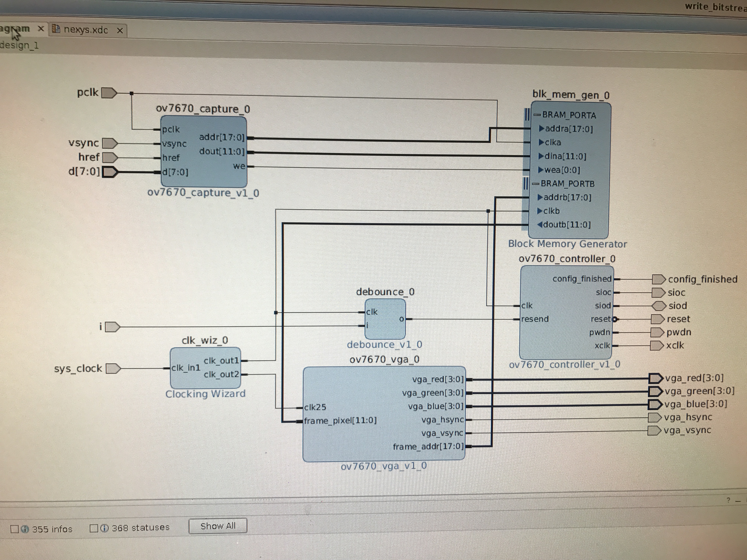Screen dimensions: 747x560
Task: Select the sioc output port symbol
Action: pos(658,292)
